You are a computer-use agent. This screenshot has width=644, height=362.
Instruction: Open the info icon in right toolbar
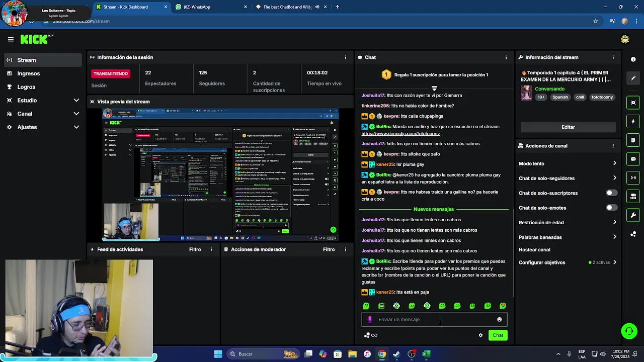633,59
